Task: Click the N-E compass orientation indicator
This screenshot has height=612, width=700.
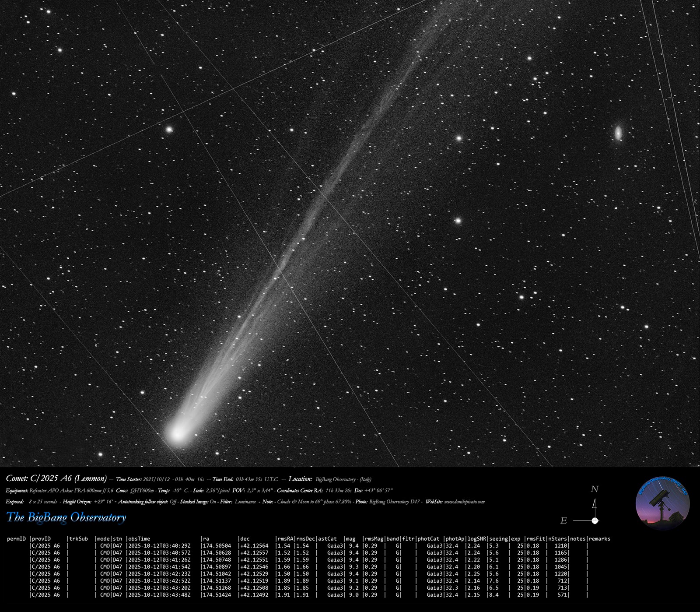Action: (586, 507)
